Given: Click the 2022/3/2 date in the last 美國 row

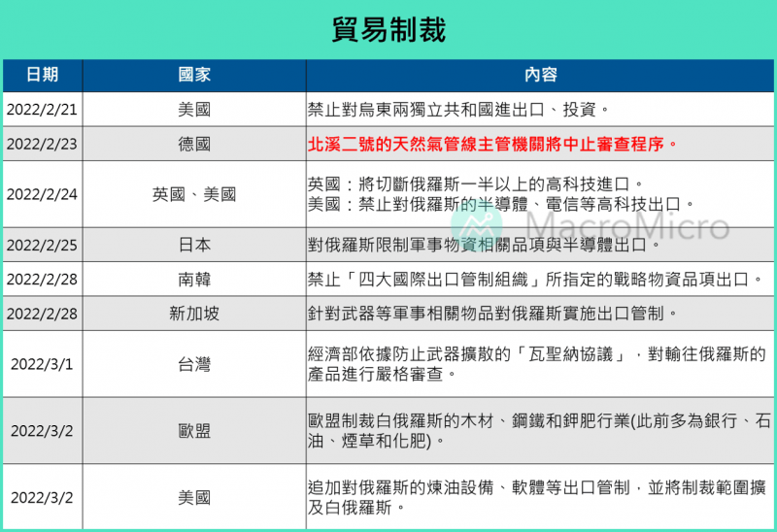Looking at the screenshot, I should click(x=42, y=497).
